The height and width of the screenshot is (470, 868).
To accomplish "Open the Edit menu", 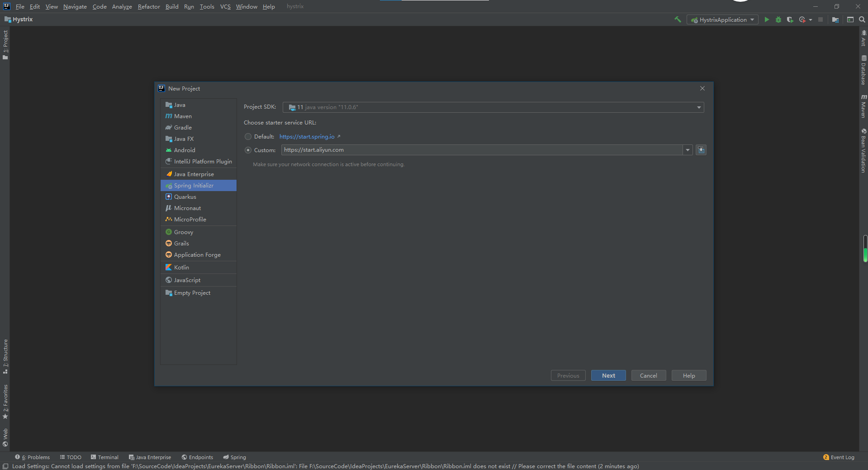I will pos(35,6).
